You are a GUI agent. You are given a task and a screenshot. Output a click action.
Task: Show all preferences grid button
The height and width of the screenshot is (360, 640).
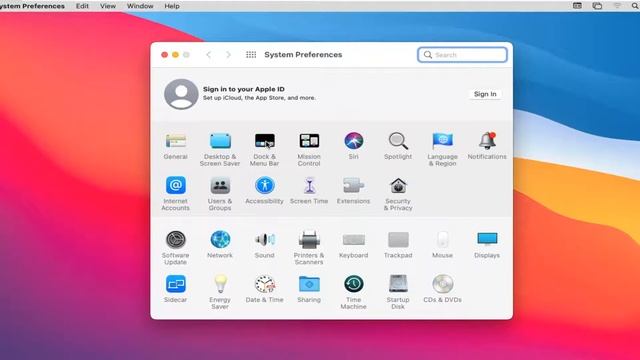(251, 55)
